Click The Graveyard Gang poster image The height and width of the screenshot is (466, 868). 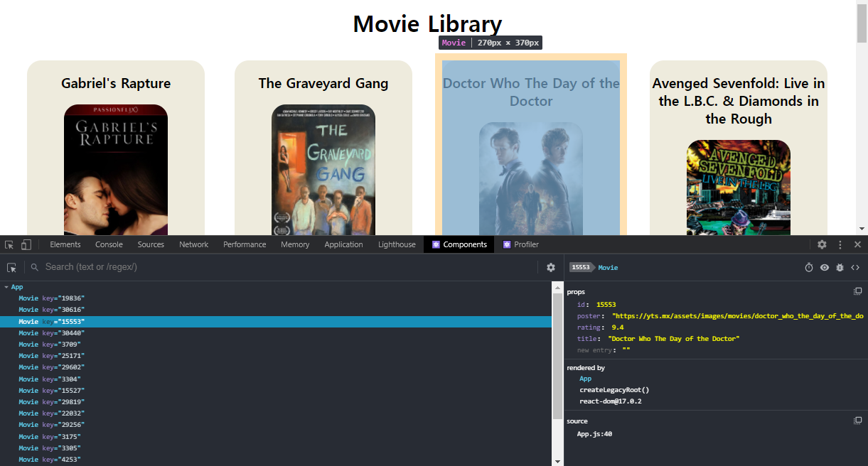pos(323,170)
